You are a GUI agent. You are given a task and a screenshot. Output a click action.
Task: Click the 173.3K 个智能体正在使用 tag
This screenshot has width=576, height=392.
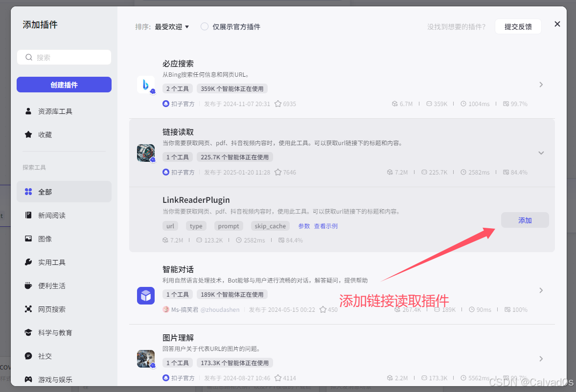coord(235,363)
